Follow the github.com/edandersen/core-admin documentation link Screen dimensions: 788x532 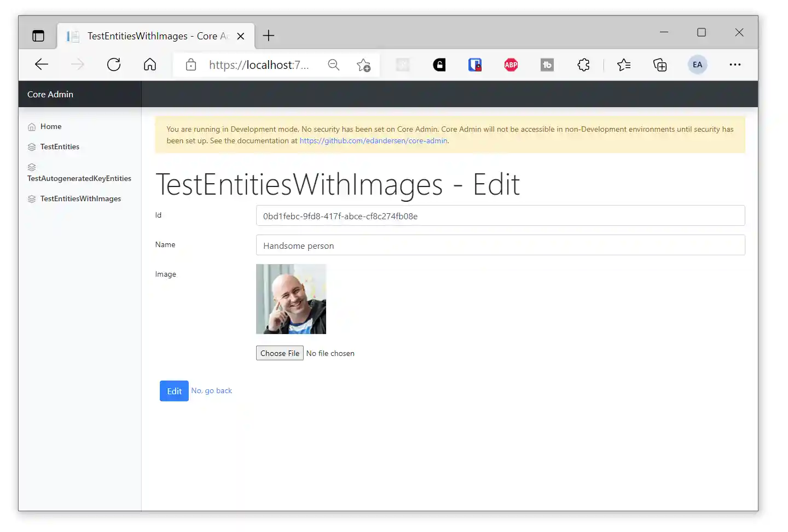point(373,141)
